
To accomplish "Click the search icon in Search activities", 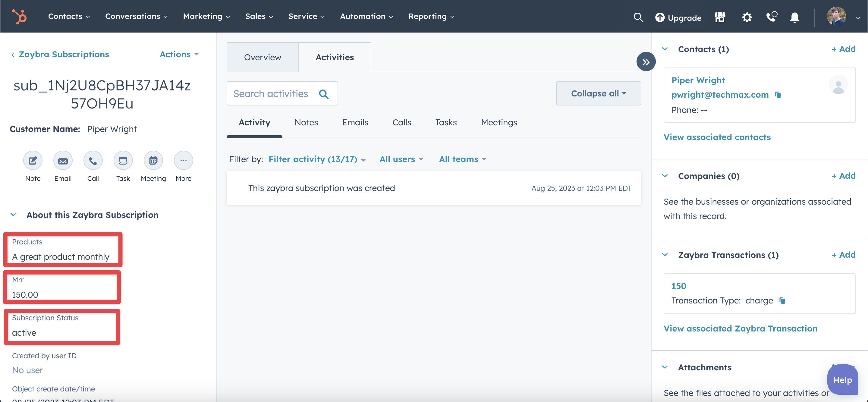I will click(x=323, y=94).
